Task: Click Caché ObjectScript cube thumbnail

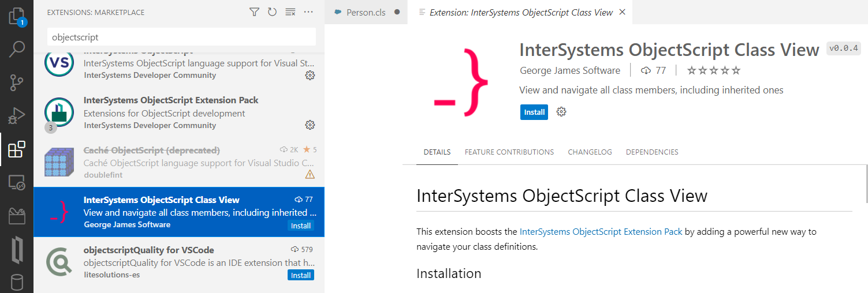Action: [59, 162]
